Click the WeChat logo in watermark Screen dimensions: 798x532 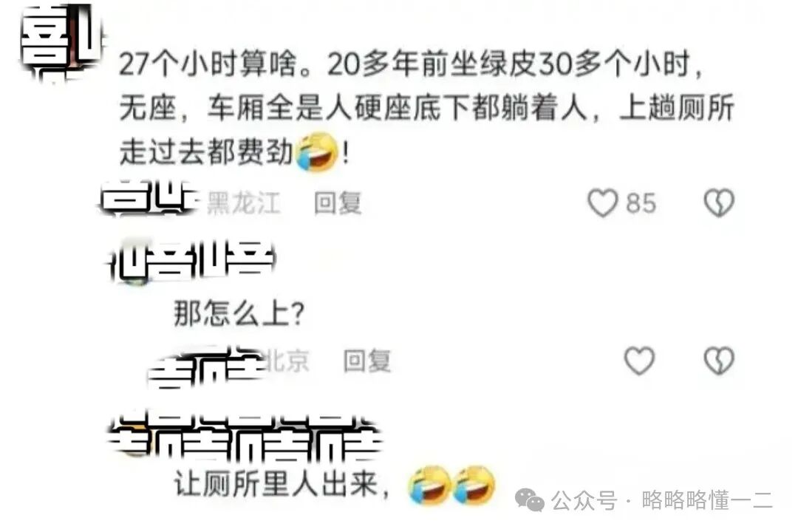click(x=529, y=500)
